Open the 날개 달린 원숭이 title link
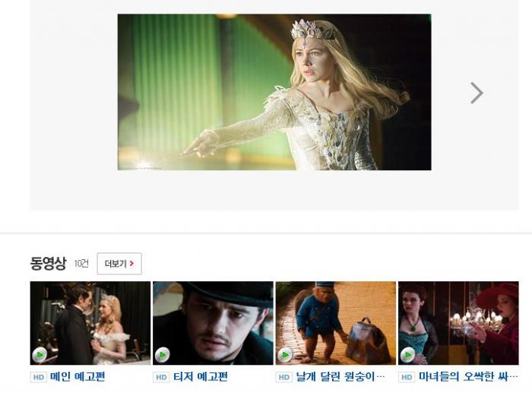Screen dimensions: 532x393 340,377
